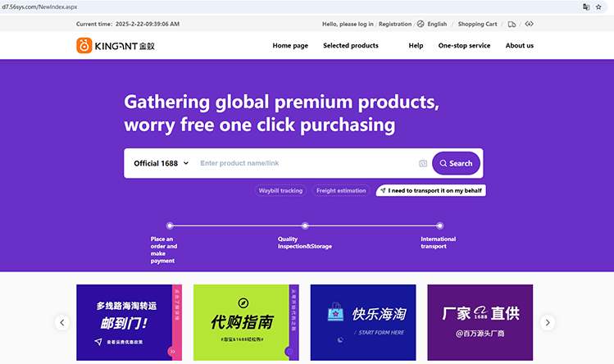Click the purple Search button
614x364 pixels.
click(x=456, y=163)
